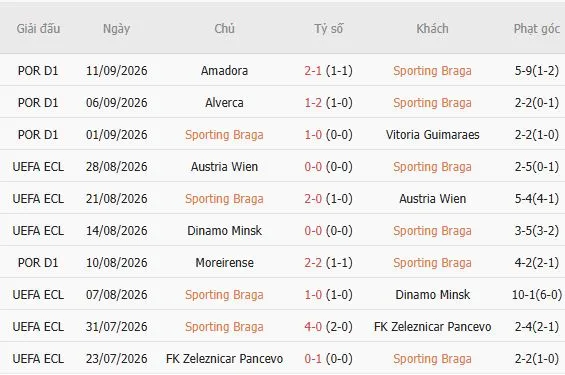Click Vitoria Guimaraes team name
Screen dimensions: 565x375
[x=432, y=135]
